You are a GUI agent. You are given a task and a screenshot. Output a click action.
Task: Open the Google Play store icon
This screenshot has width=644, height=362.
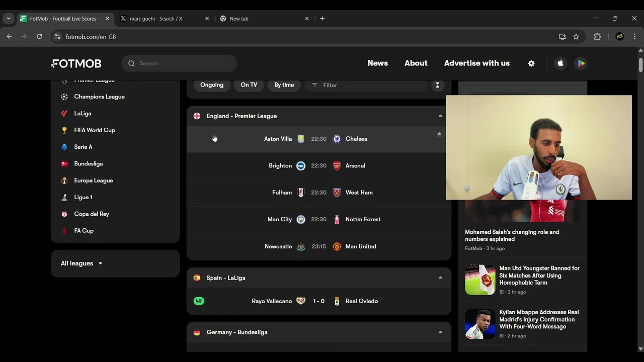581,63
